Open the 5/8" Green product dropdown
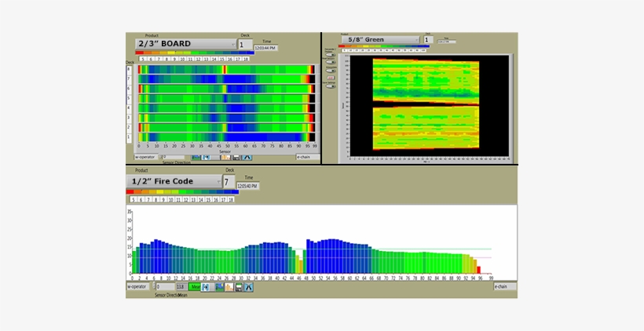The height and width of the screenshot is (331, 644). coord(380,40)
